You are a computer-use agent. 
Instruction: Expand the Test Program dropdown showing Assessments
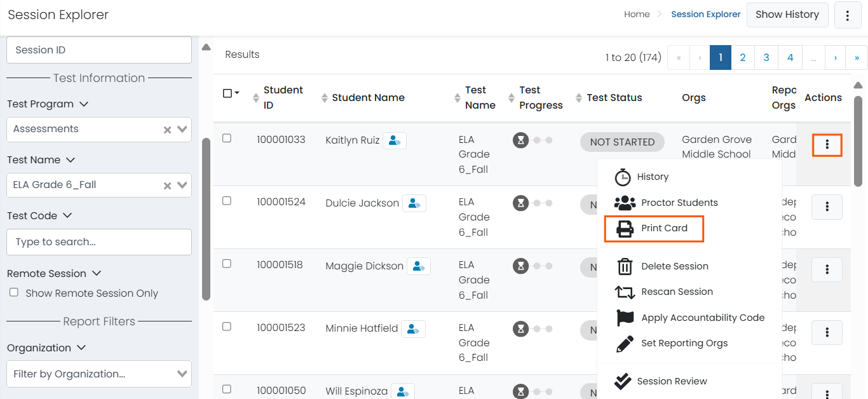[x=183, y=130]
